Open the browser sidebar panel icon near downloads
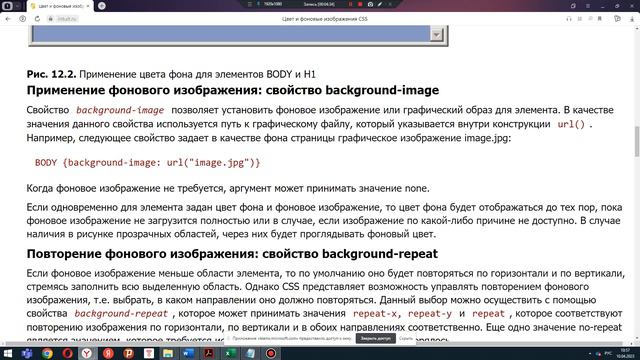The image size is (640, 360). pos(617,19)
